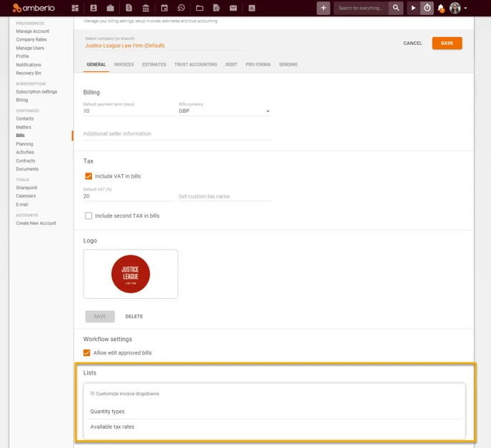This screenshot has height=448, width=491.
Task: Switch to the General tab
Action: [x=96, y=64]
